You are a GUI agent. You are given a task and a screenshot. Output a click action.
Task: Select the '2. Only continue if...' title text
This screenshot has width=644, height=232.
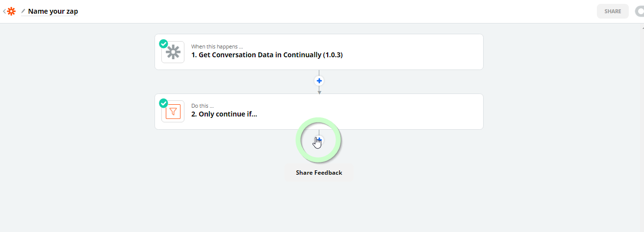(224, 114)
